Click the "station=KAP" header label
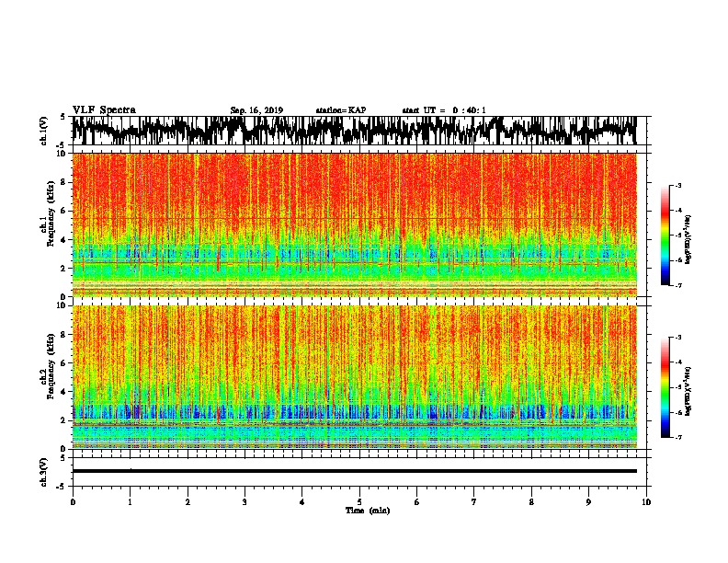This screenshot has height=563, width=728. pyautogui.click(x=341, y=110)
